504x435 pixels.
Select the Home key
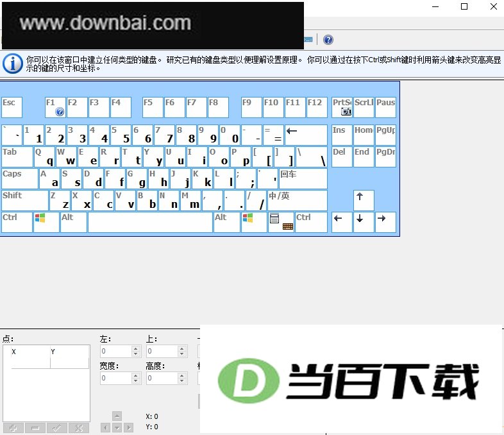click(x=364, y=135)
